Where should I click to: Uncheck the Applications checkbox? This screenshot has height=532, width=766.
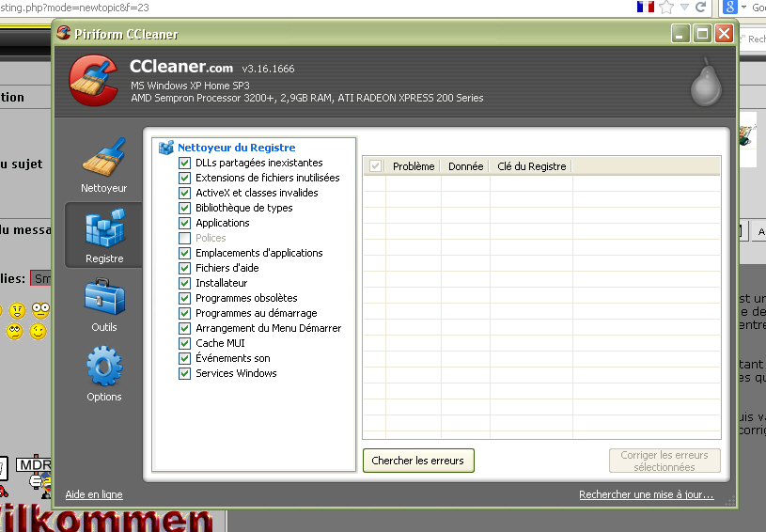(184, 223)
